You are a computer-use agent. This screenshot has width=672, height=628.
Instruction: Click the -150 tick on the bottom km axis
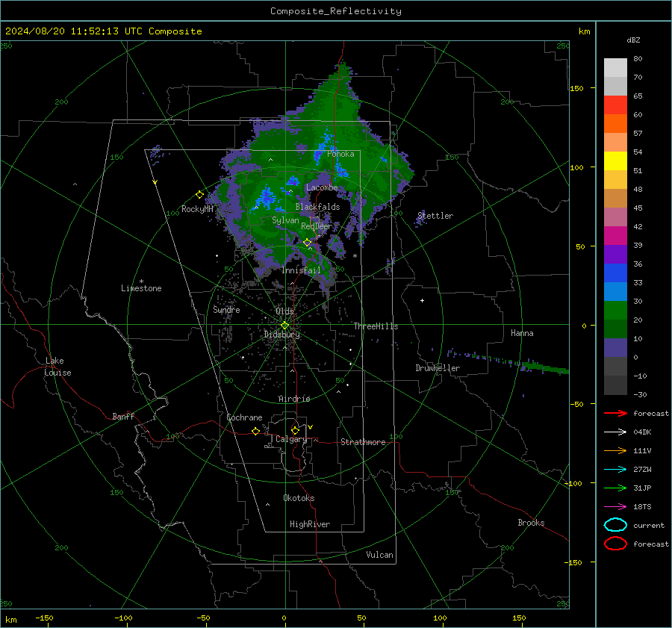coord(44,618)
